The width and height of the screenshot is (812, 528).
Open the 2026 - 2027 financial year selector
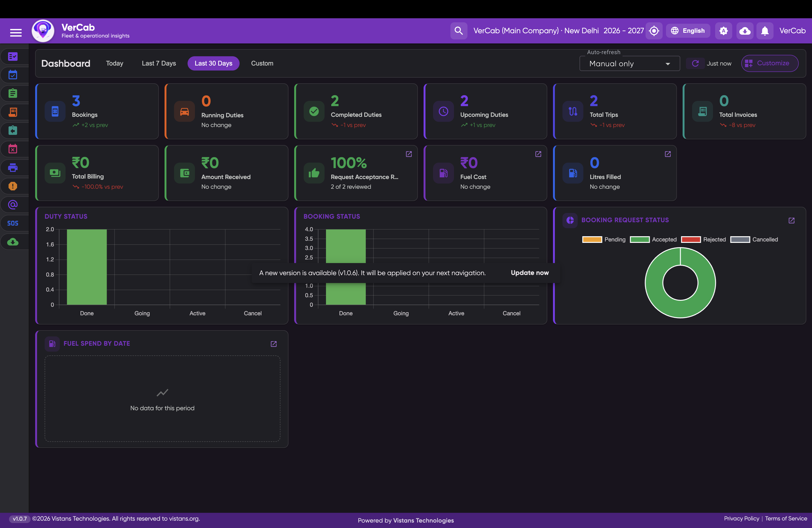coord(623,31)
